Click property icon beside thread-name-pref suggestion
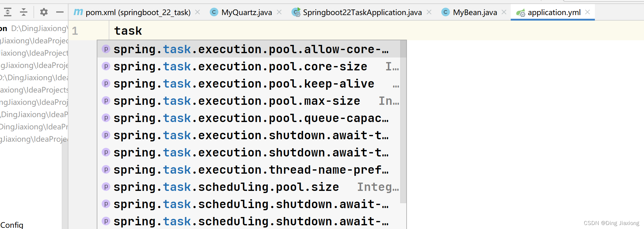This screenshot has width=644, height=229. [106, 169]
